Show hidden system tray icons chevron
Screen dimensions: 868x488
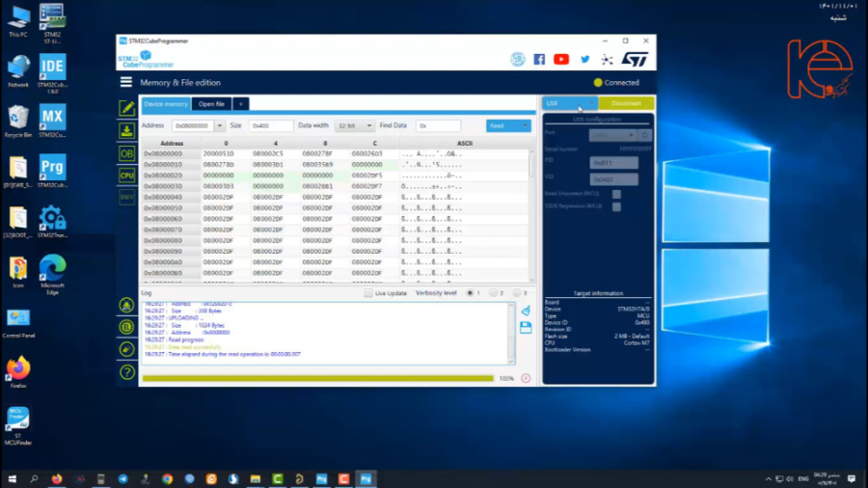click(769, 478)
